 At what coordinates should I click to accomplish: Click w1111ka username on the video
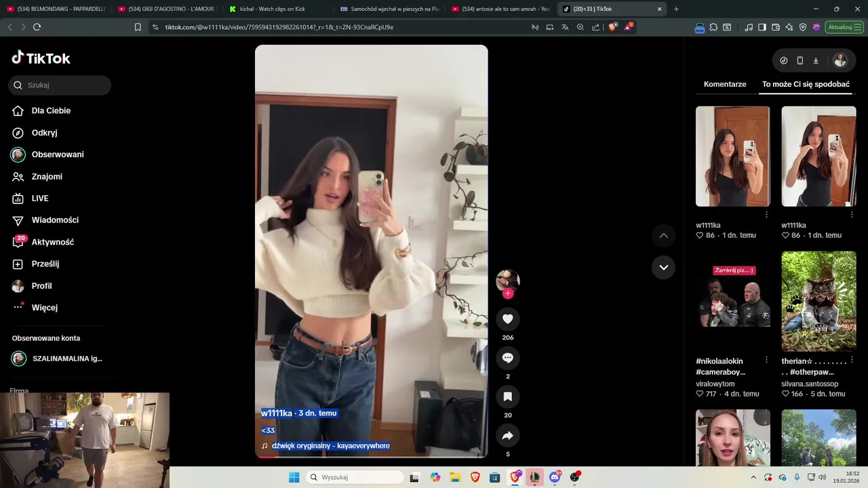[277, 413]
